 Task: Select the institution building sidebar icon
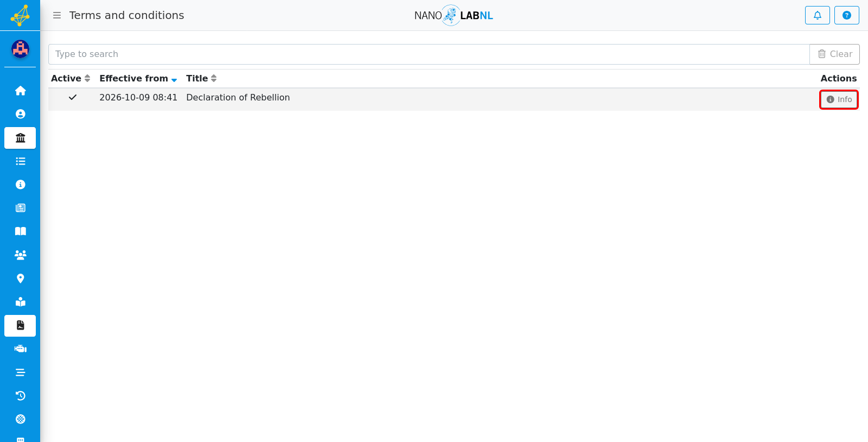click(x=20, y=138)
